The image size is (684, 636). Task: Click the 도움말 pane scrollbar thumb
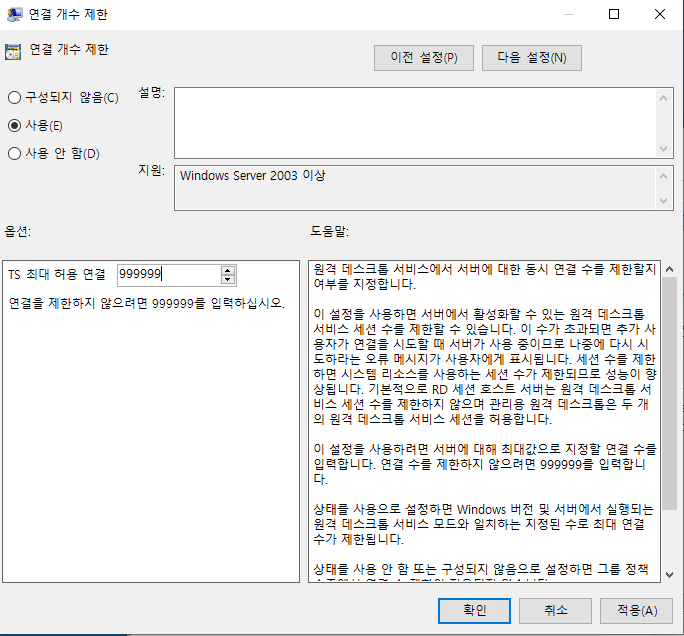670,393
